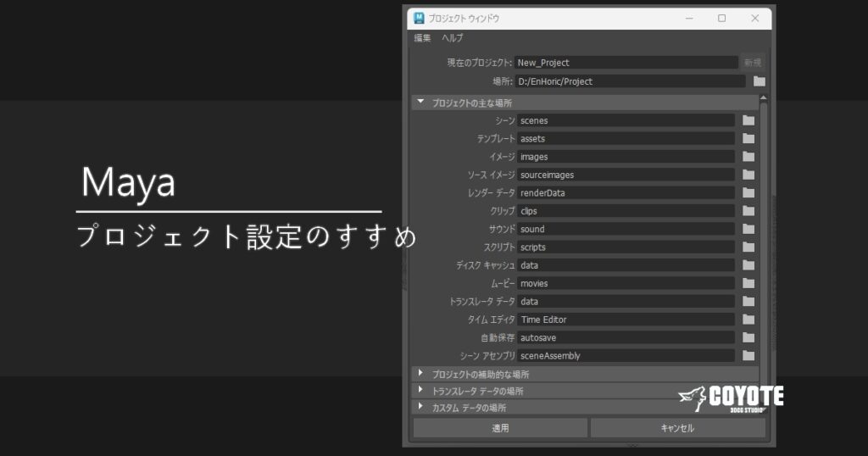Browse folder for レンダー データ renderData row

[x=748, y=193]
